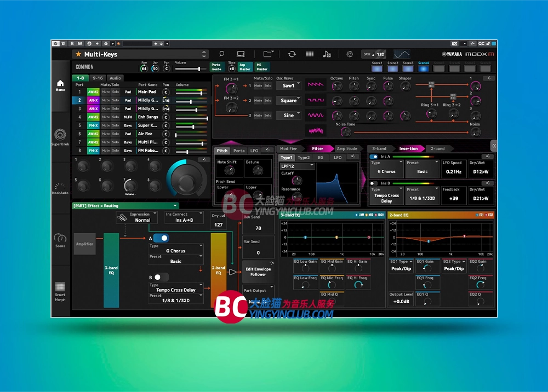Open the Smart Morph sidebar panel
Viewport: 548px width, 392px height.
60,289
